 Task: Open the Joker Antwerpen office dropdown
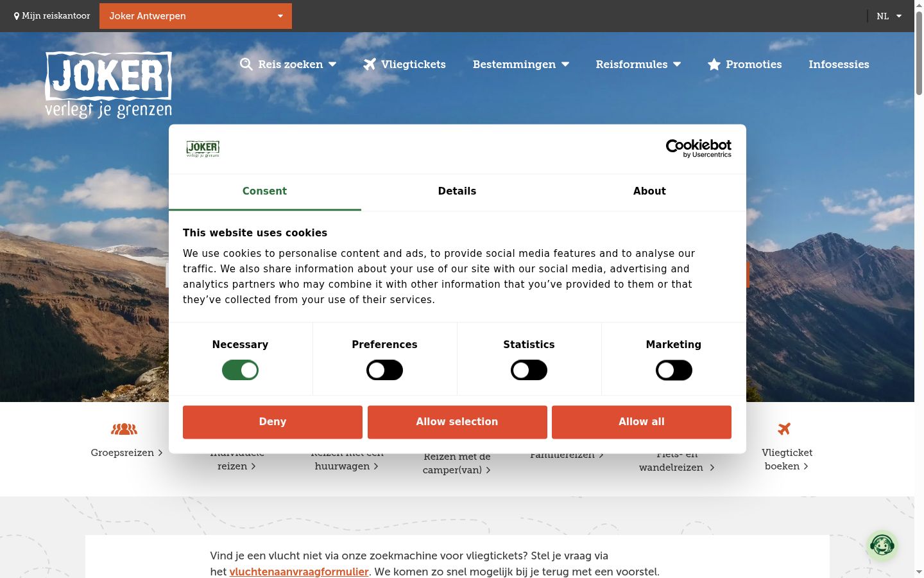pos(196,16)
